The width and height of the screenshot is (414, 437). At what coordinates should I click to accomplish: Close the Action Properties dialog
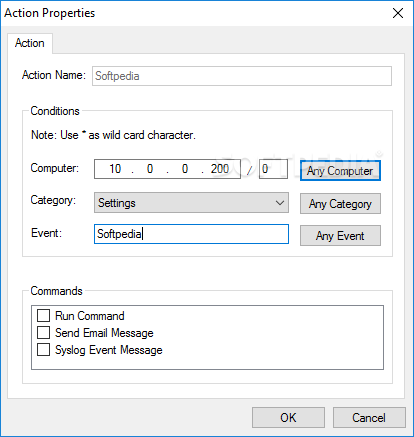tap(398, 13)
